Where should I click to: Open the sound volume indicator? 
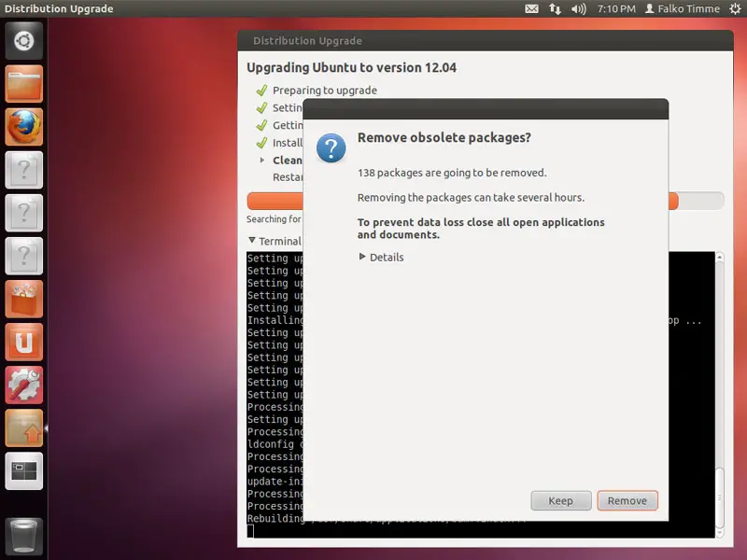click(579, 9)
